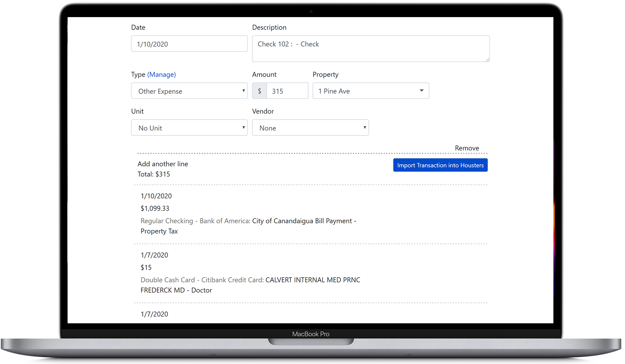Click the Type dropdown's arrow indicator

pyautogui.click(x=243, y=91)
